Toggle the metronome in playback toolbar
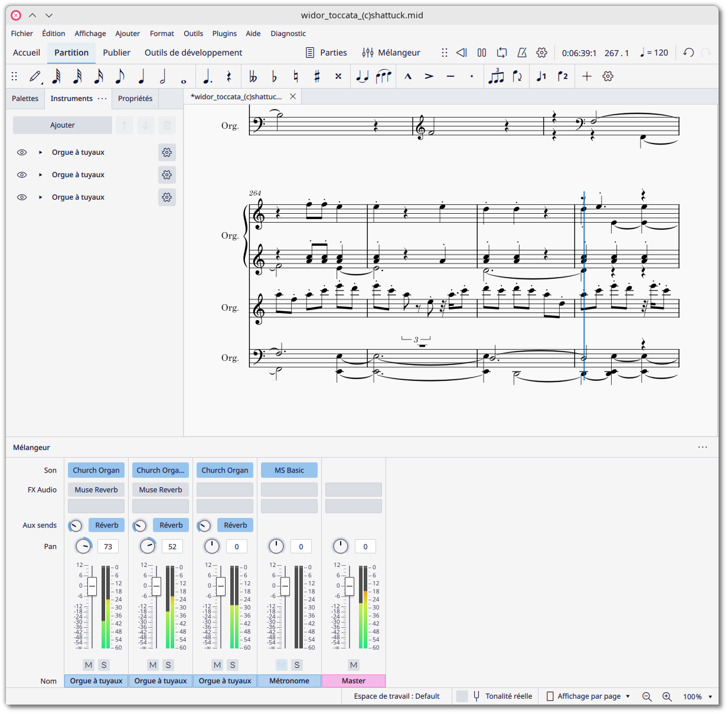The width and height of the screenshot is (728, 714). coord(522,53)
